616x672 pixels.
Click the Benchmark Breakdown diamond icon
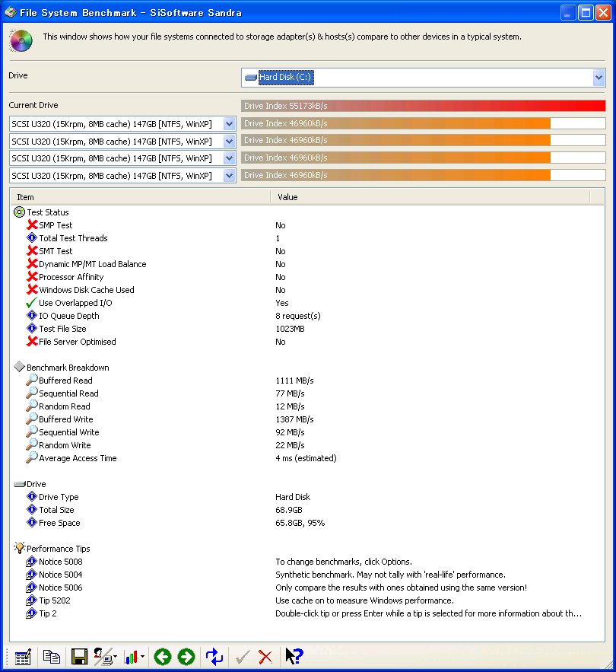pyautogui.click(x=19, y=367)
